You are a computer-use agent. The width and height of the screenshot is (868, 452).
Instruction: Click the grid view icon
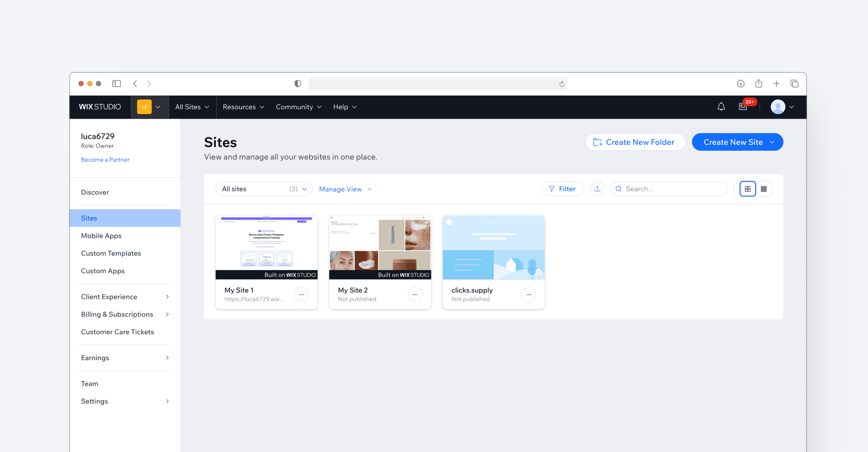[x=747, y=189]
